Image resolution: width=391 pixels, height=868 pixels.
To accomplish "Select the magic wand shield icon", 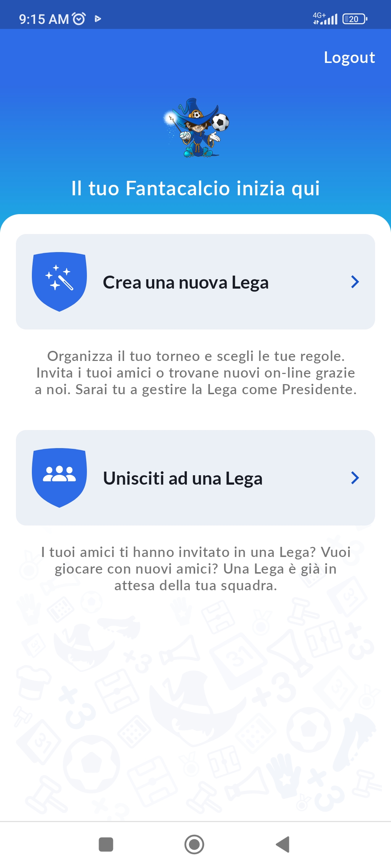I will (x=59, y=282).
